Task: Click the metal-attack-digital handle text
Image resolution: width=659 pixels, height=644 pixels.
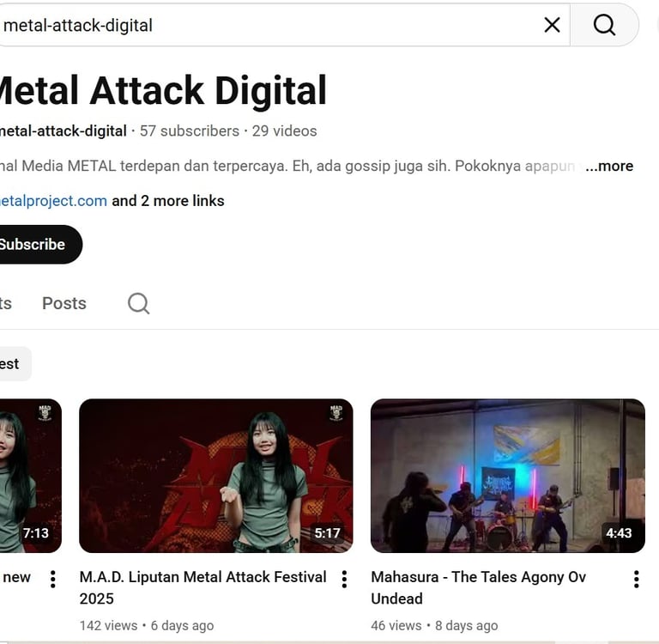Action: (63, 131)
